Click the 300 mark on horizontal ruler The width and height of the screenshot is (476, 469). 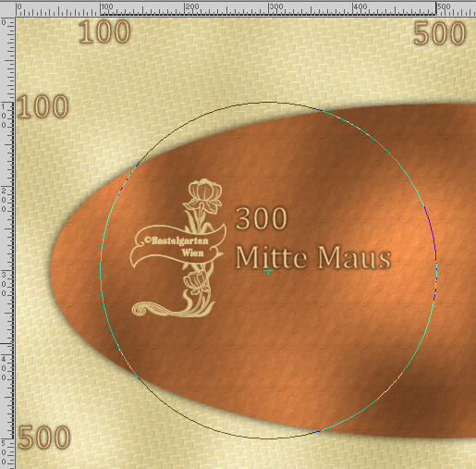276,6
